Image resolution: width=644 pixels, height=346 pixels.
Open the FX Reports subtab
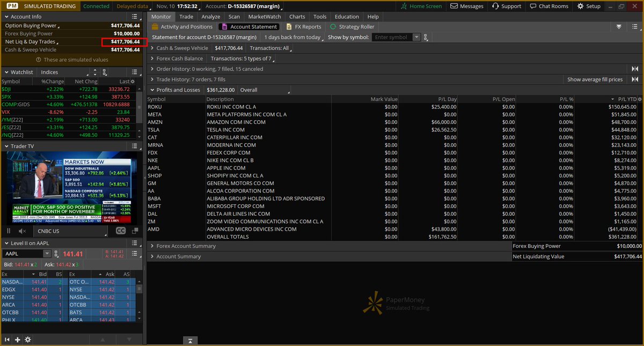tap(304, 27)
